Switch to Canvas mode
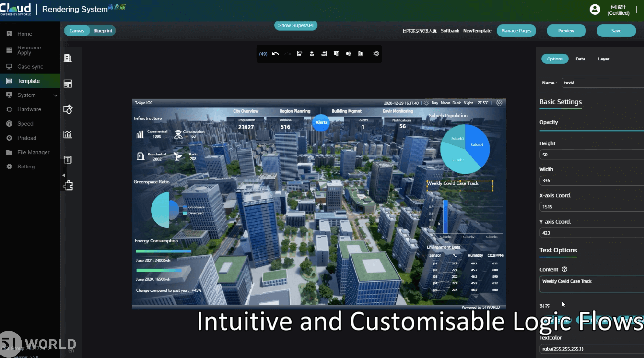644x358 pixels. [x=77, y=31]
